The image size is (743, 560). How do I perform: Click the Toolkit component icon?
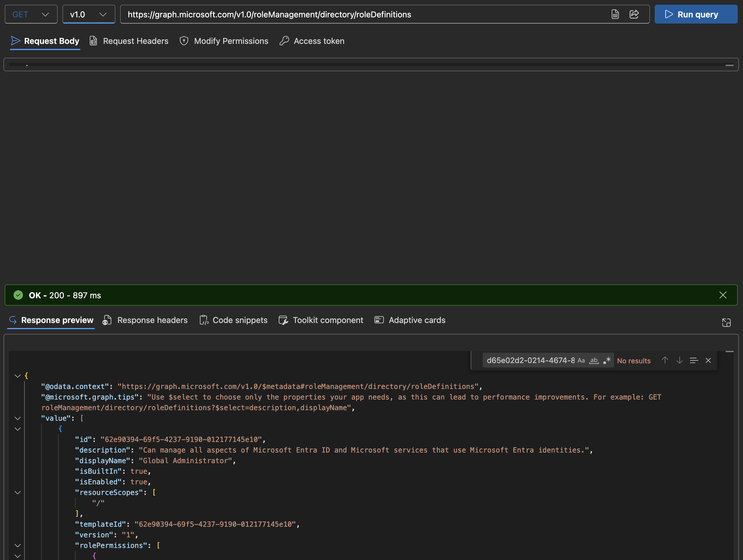[x=283, y=320]
